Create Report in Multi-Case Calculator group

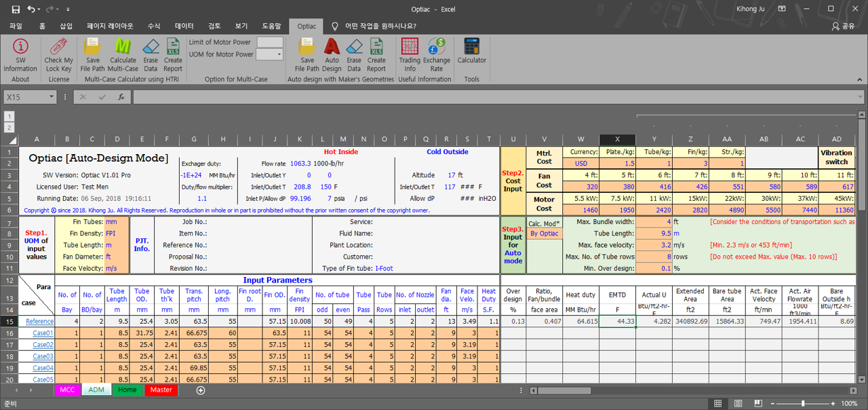(173, 54)
